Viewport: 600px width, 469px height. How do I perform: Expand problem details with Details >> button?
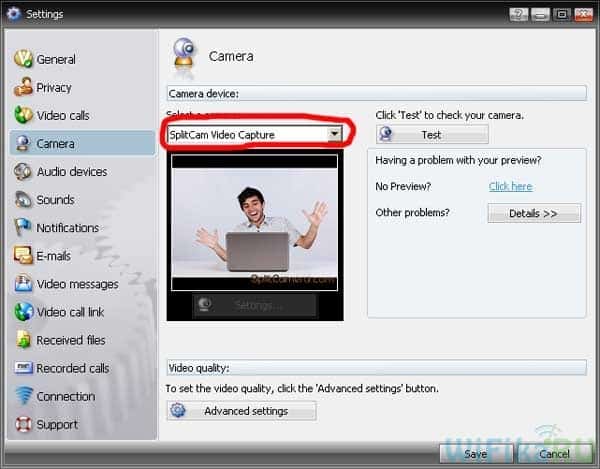click(534, 213)
